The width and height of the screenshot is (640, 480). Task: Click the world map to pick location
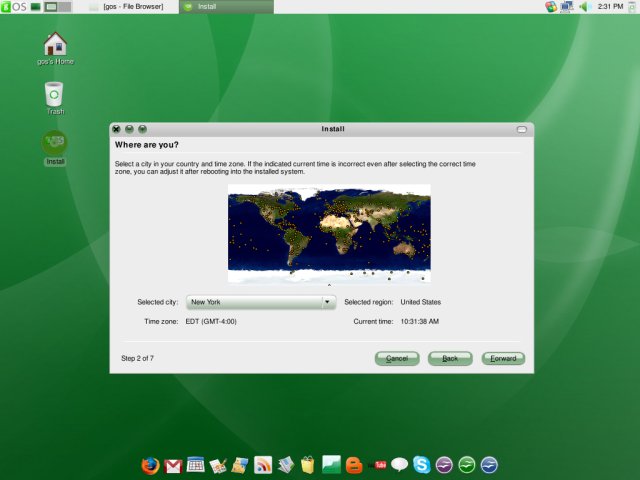pyautogui.click(x=329, y=233)
